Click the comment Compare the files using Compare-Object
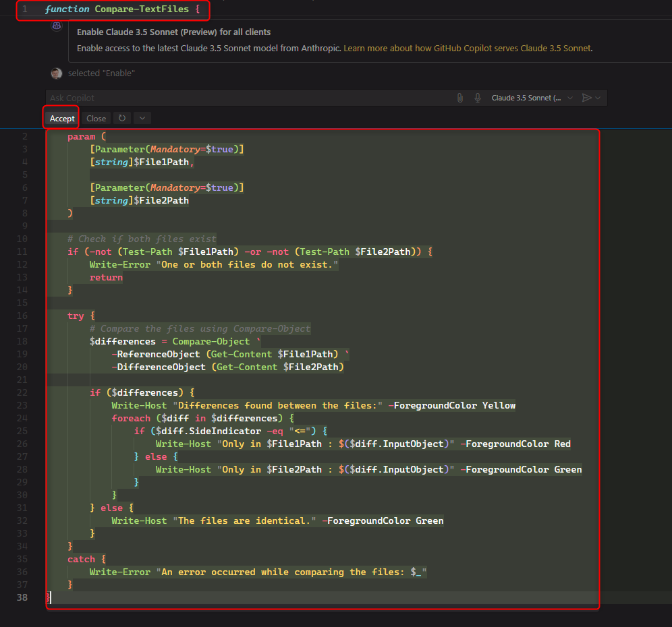This screenshot has width=672, height=627. pos(200,328)
